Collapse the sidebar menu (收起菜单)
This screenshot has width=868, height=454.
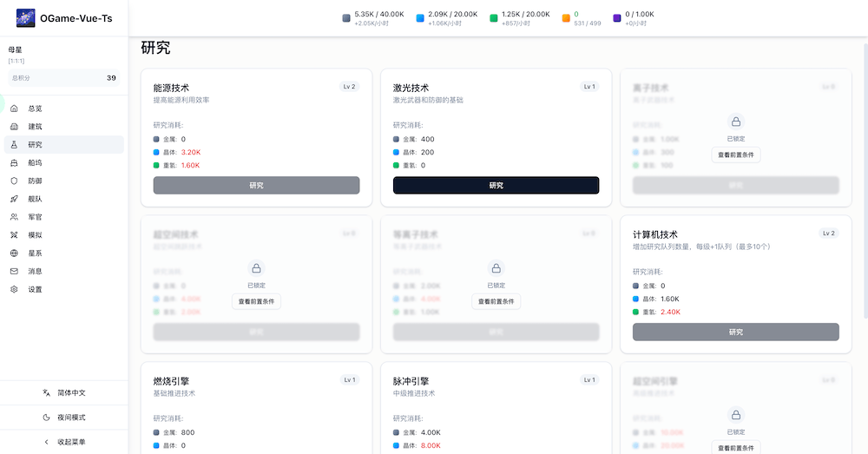pos(64,442)
